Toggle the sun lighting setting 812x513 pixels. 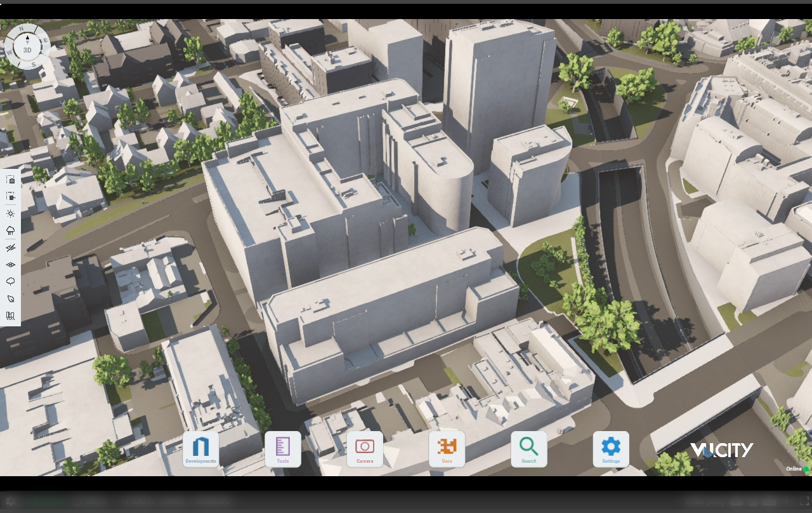click(x=10, y=214)
